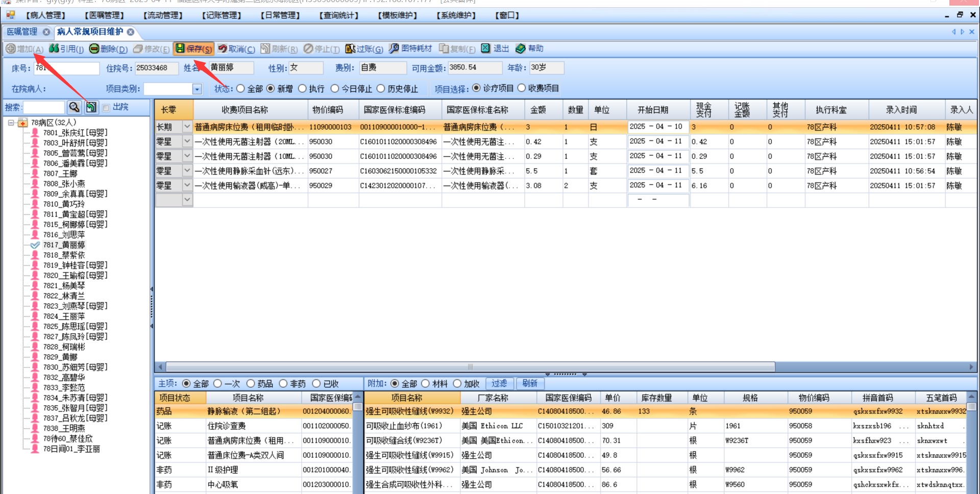This screenshot has width=980, height=494.
Task: Select the 收费项目 radio button
Action: [x=522, y=88]
